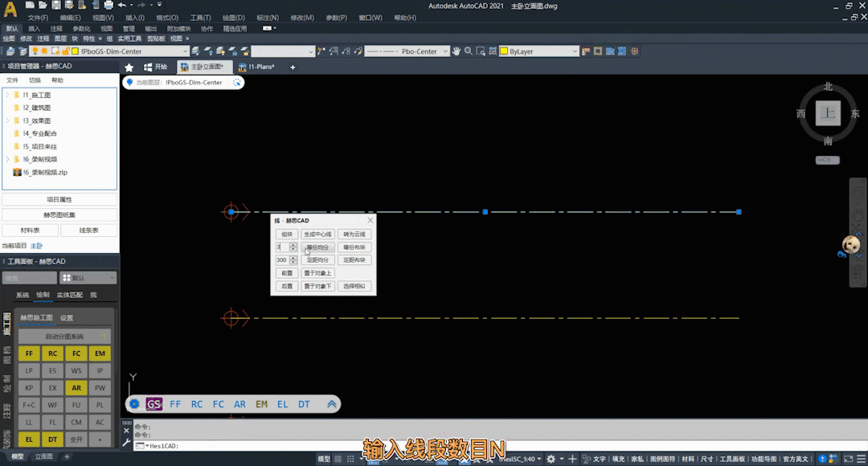Toggle GS in the floating layer bar
Screen dimensions: 868x466
154,404
